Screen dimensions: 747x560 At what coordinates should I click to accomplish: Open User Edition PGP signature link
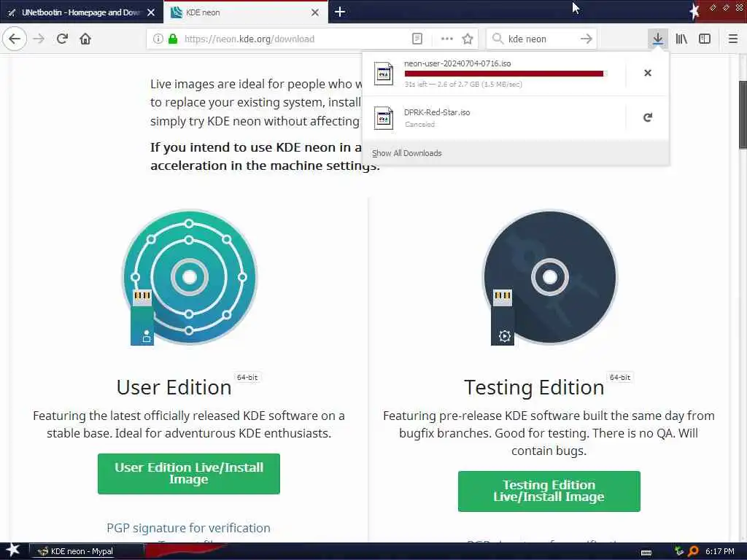(x=188, y=528)
